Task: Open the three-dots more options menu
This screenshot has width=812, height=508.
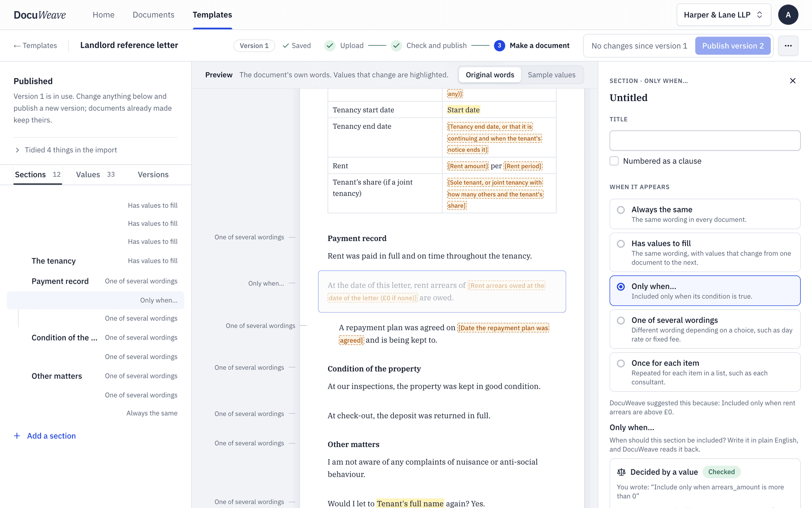Action: point(788,46)
